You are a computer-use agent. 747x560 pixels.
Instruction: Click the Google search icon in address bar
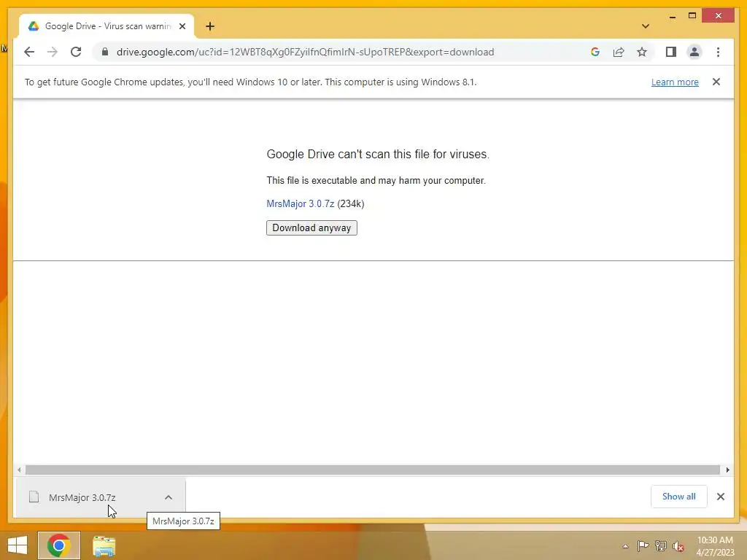[x=595, y=52]
